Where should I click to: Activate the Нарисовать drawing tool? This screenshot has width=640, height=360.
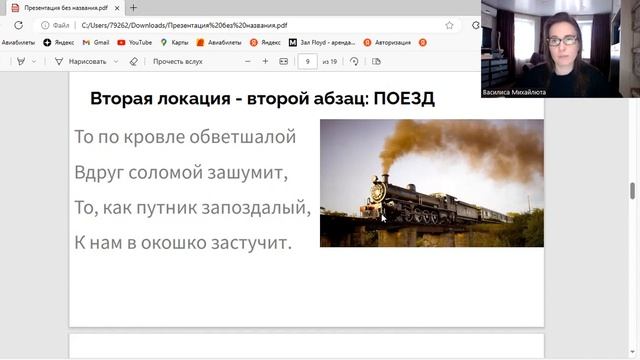[x=81, y=61]
